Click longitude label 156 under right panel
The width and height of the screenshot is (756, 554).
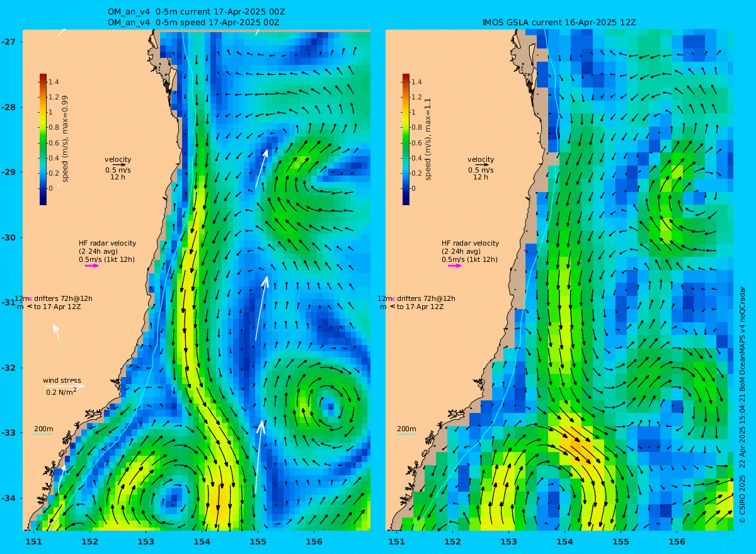(677, 541)
